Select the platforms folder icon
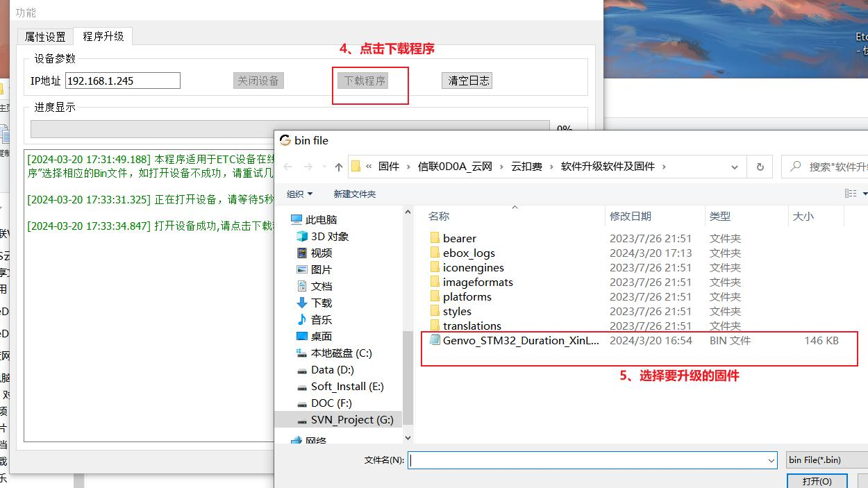868x488 pixels. click(435, 296)
